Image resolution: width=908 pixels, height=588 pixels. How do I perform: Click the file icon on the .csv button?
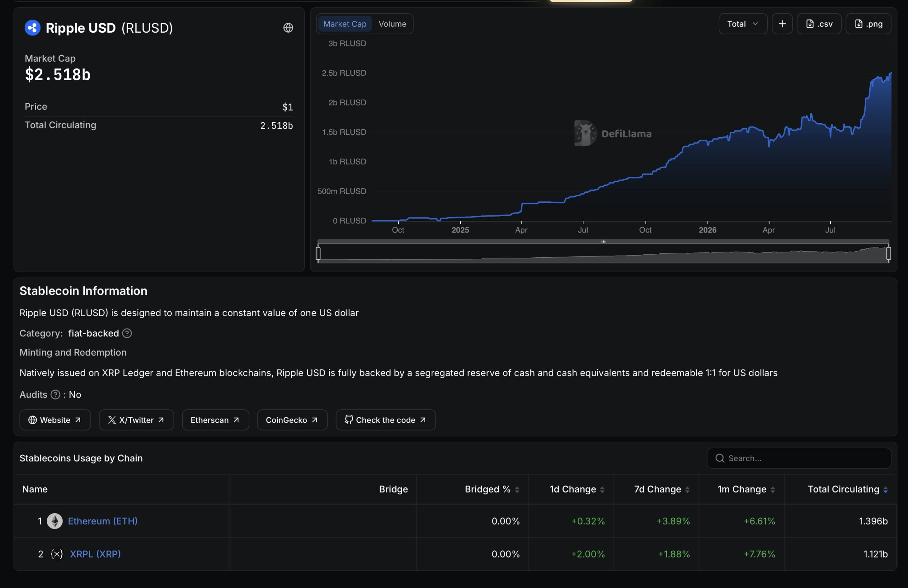coord(809,24)
